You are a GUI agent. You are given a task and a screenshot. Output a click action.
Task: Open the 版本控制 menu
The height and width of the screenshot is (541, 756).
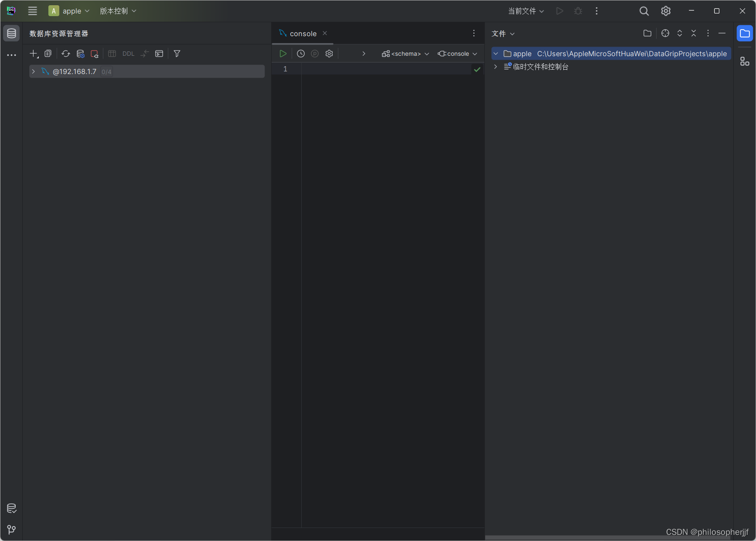118,11
